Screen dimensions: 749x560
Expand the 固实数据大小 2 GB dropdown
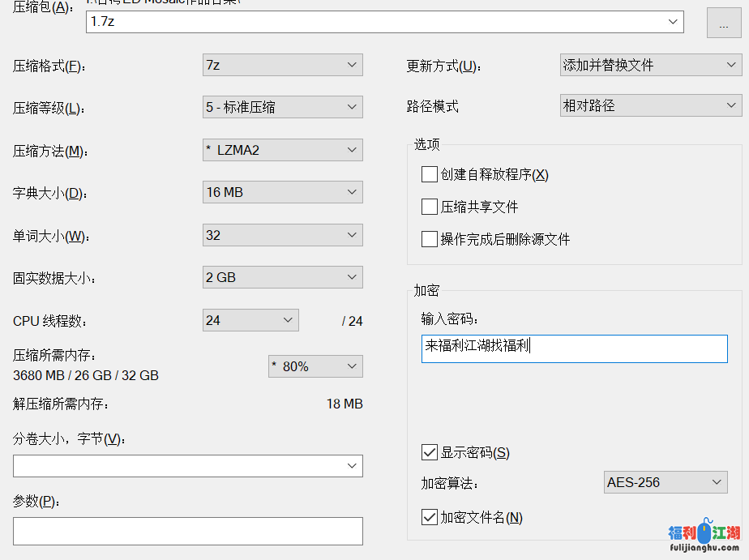282,277
